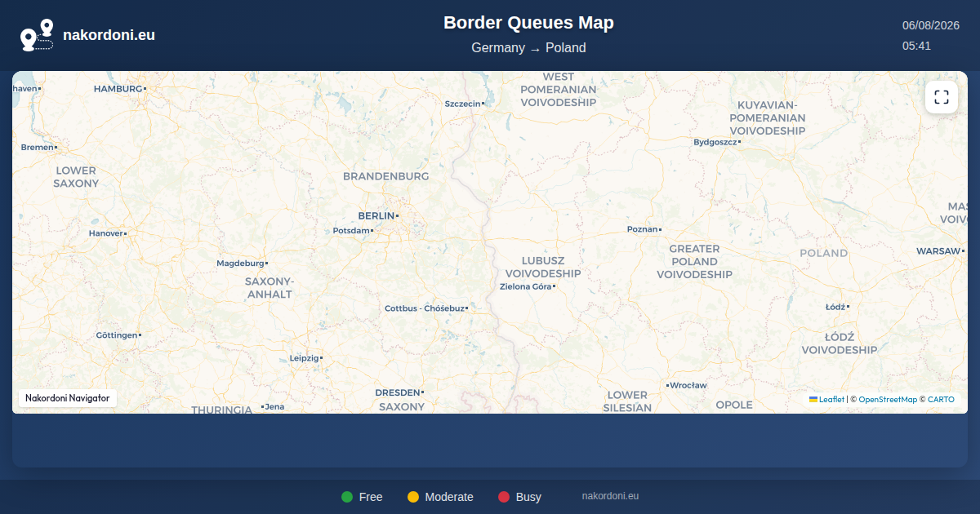Click the BERLIN label on map

coord(376,215)
